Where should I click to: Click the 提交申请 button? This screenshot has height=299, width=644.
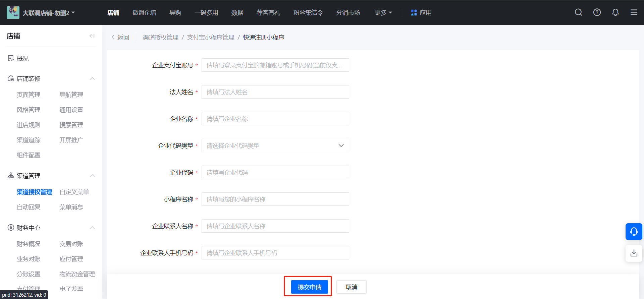pyautogui.click(x=309, y=287)
